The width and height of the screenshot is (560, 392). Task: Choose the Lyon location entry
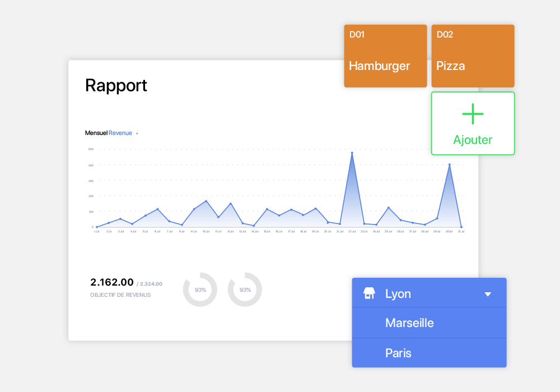[x=430, y=293]
